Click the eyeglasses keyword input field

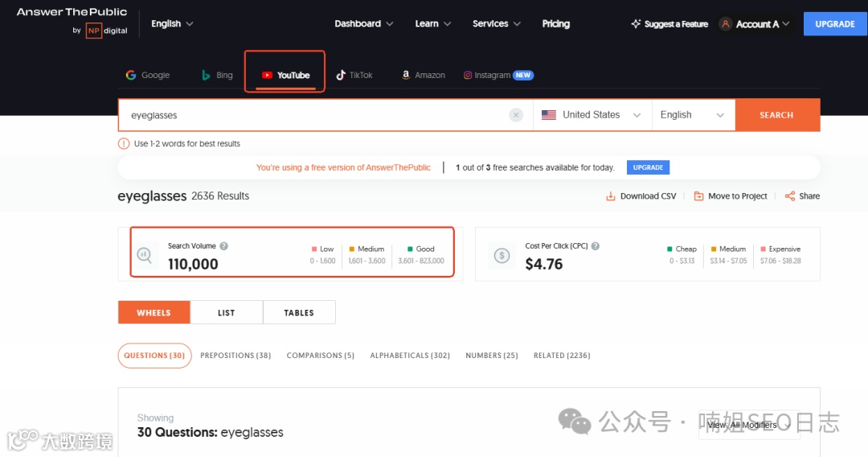pos(313,115)
